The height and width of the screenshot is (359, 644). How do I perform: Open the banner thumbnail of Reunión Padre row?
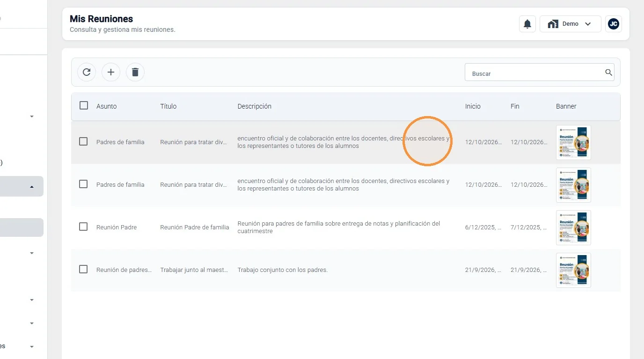point(573,227)
